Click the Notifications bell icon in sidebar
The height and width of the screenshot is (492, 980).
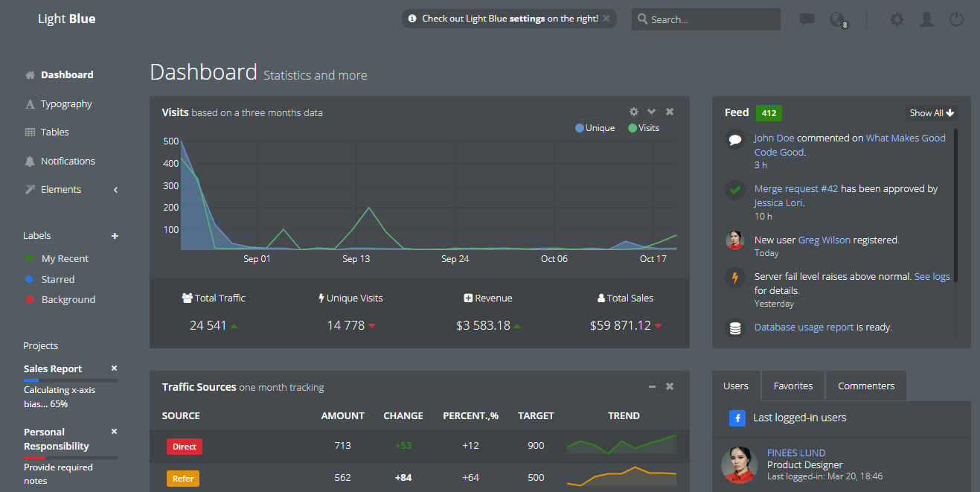[29, 161]
